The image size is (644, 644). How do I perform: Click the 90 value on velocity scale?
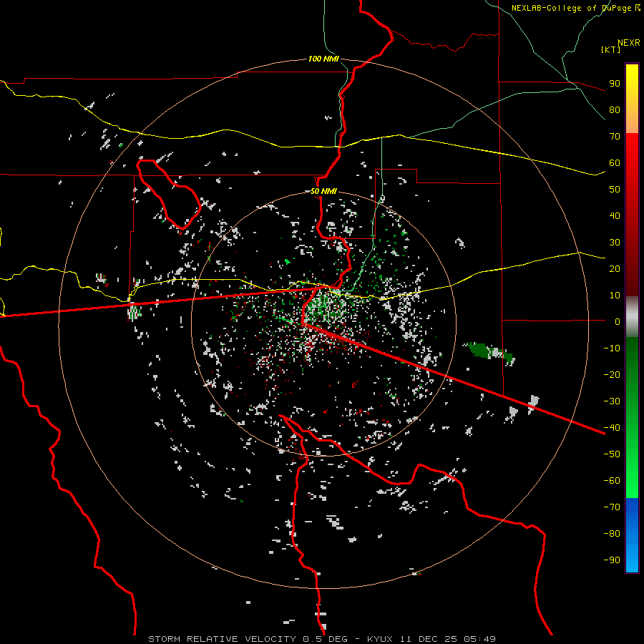pos(615,84)
